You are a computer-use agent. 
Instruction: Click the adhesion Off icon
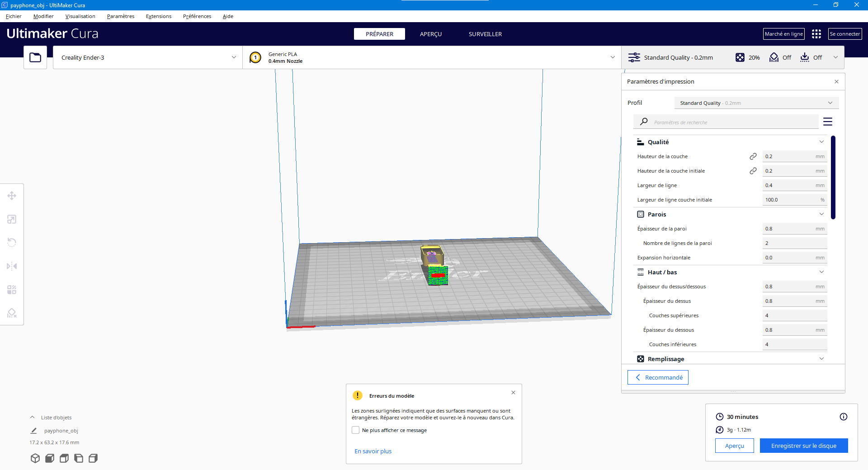click(x=805, y=57)
